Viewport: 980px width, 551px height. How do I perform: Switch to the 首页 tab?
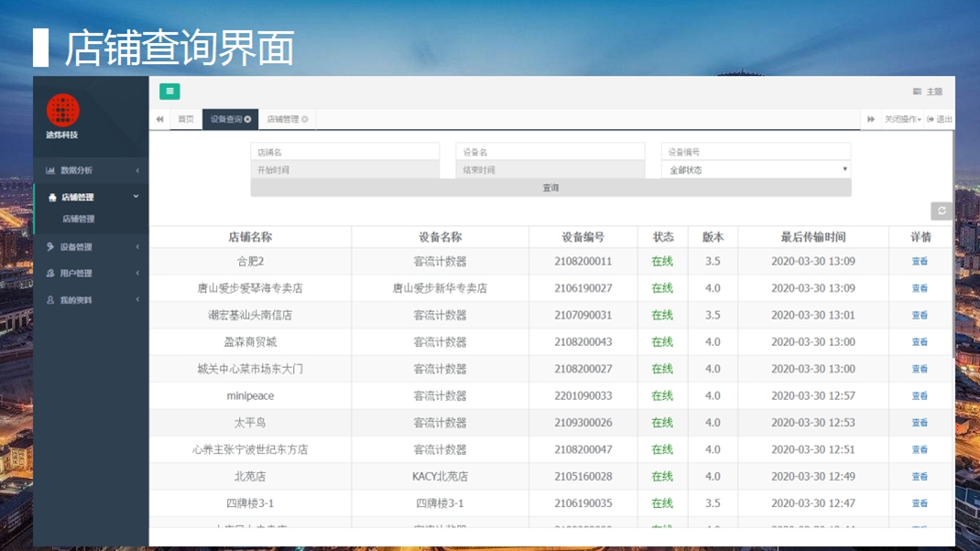click(x=186, y=119)
